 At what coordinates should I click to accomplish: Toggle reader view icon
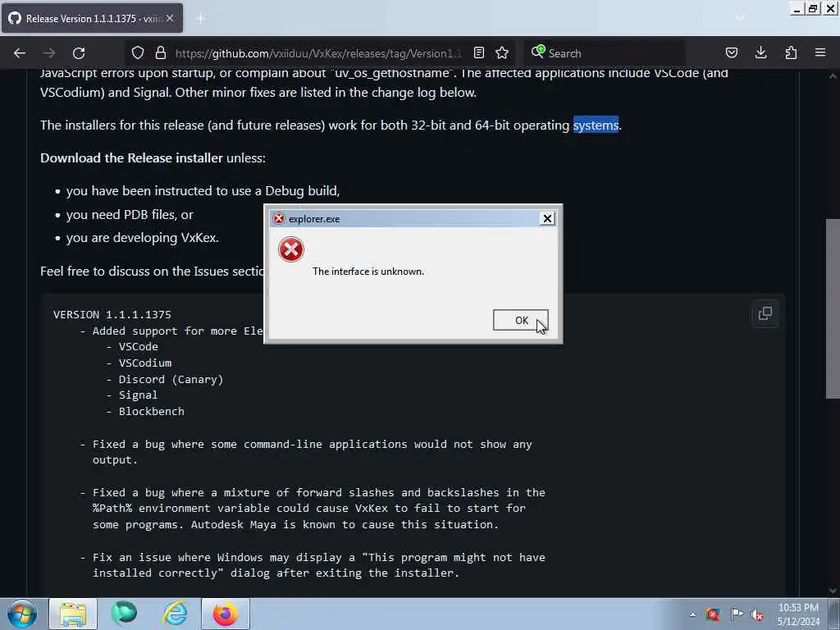coord(479,53)
